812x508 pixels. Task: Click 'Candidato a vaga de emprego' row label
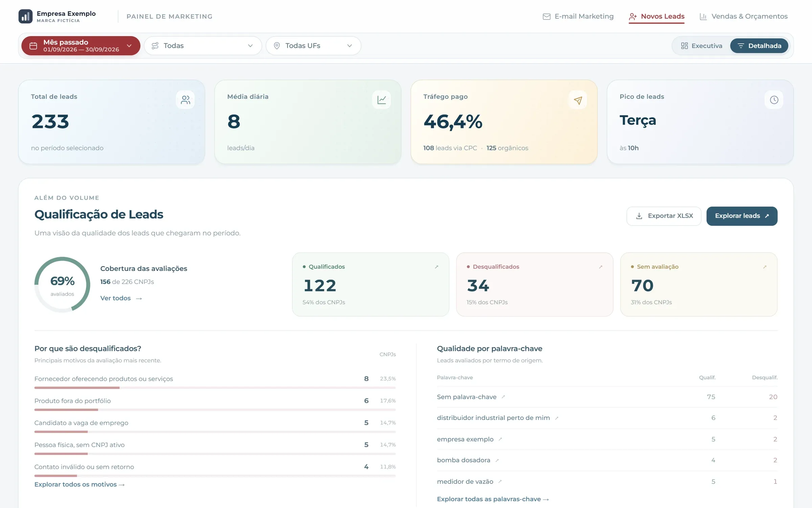(x=81, y=423)
